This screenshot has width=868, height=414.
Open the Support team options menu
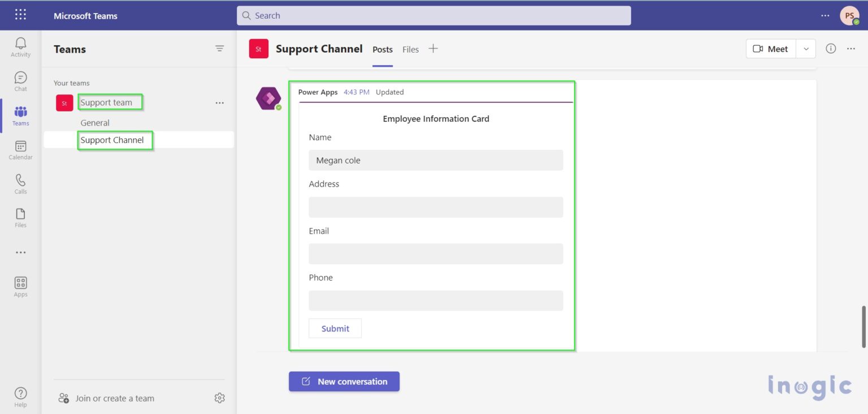point(220,102)
